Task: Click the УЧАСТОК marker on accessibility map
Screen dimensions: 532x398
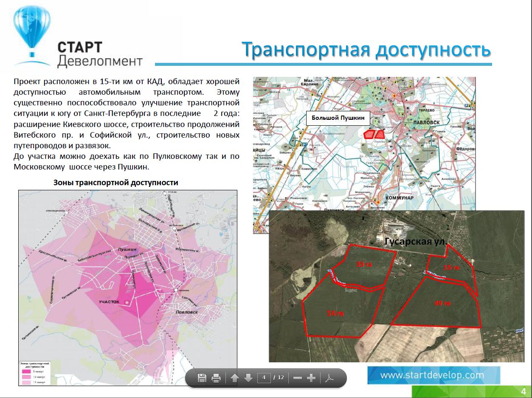Action: point(127,302)
